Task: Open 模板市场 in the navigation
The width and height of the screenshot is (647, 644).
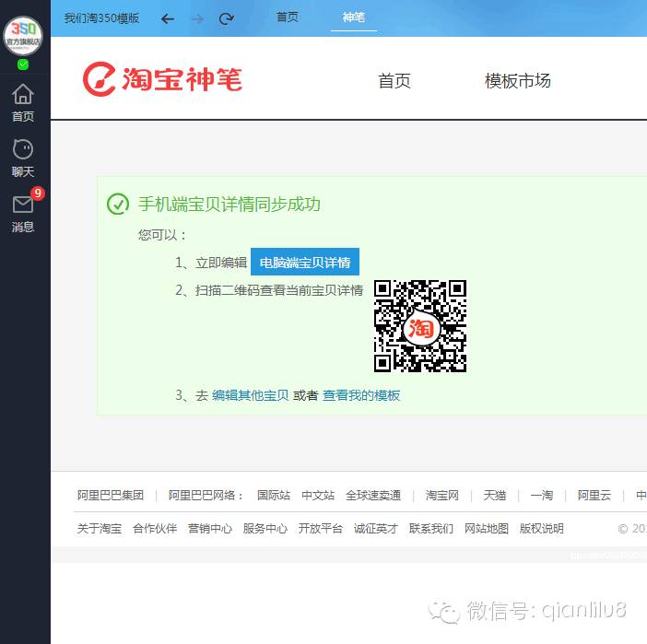Action: (x=518, y=81)
